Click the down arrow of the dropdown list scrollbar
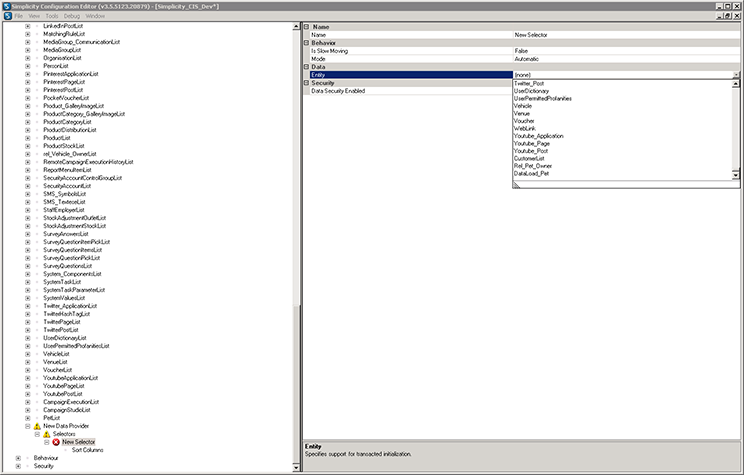The image size is (744, 475). [x=735, y=176]
